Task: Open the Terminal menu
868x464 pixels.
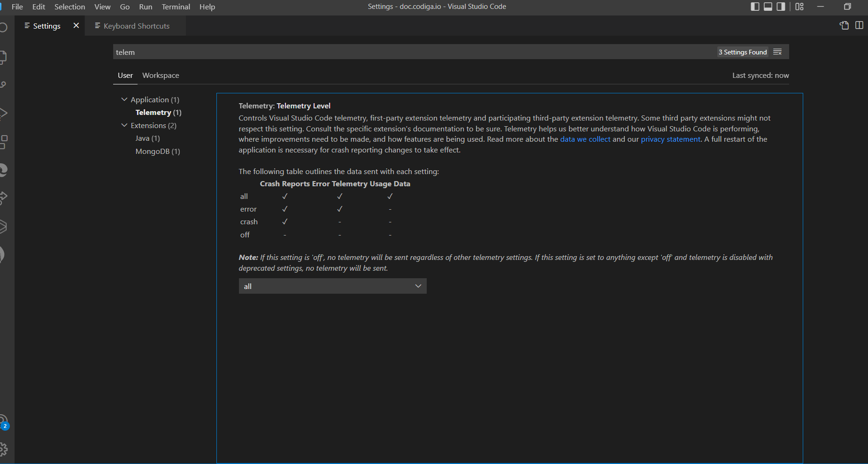Action: coord(176,7)
